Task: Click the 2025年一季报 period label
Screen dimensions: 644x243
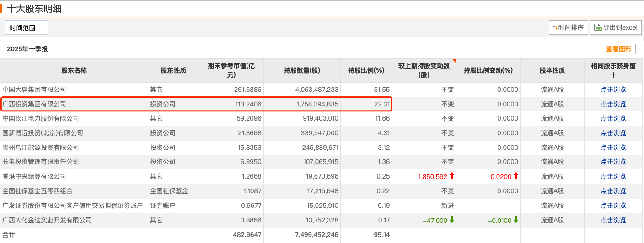Action: pos(27,49)
